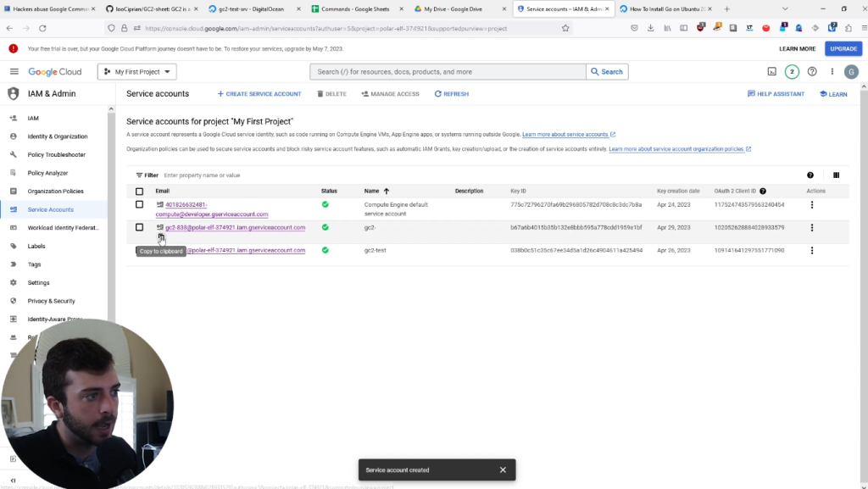Click the search bar for resources and docs
868x489 pixels.
(x=448, y=72)
